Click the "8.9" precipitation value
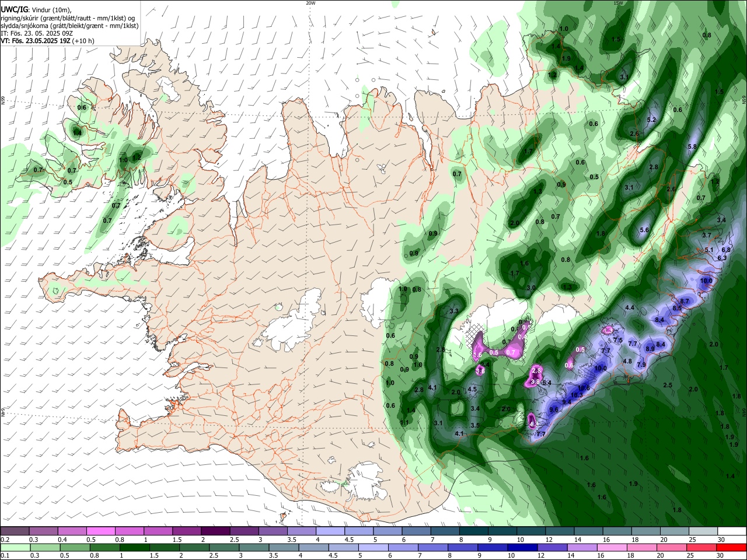747x560 pixels. point(650,349)
